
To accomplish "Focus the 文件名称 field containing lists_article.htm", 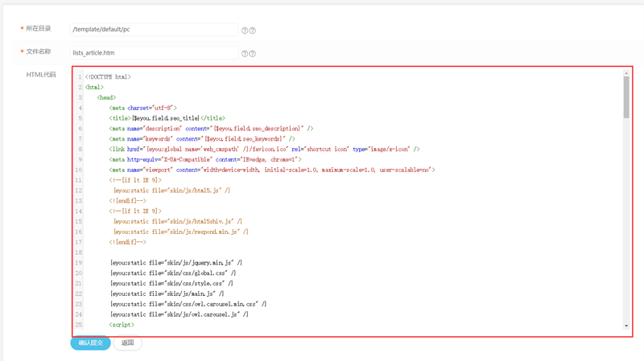I will click(x=154, y=52).
